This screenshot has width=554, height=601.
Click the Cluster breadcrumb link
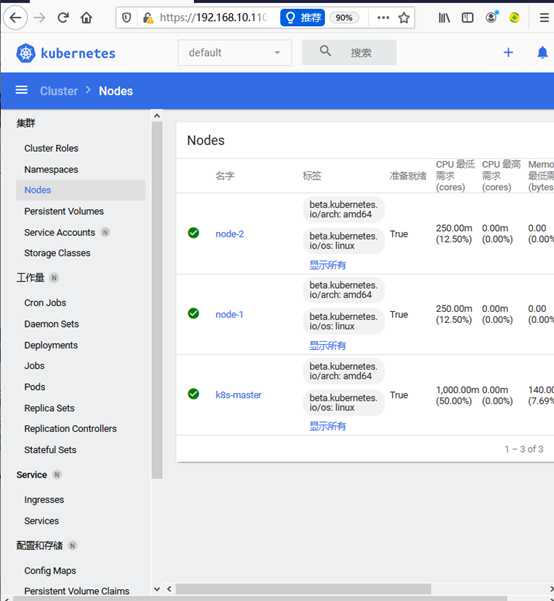pyautogui.click(x=59, y=91)
